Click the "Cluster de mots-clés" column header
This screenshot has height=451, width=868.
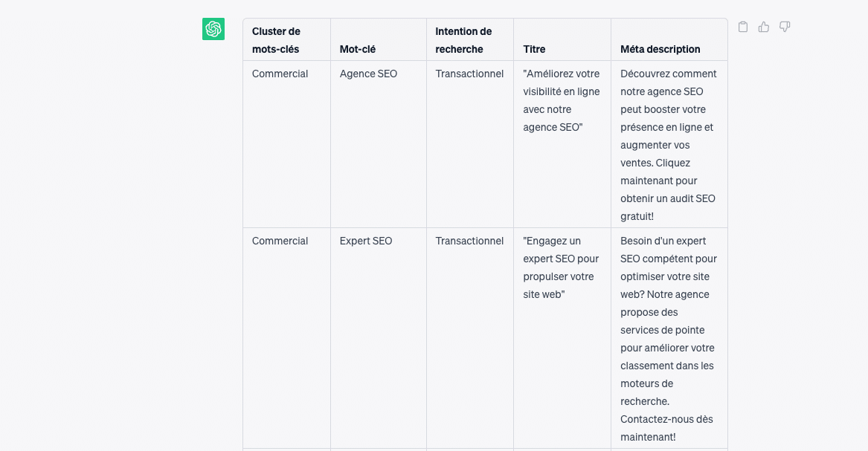276,40
